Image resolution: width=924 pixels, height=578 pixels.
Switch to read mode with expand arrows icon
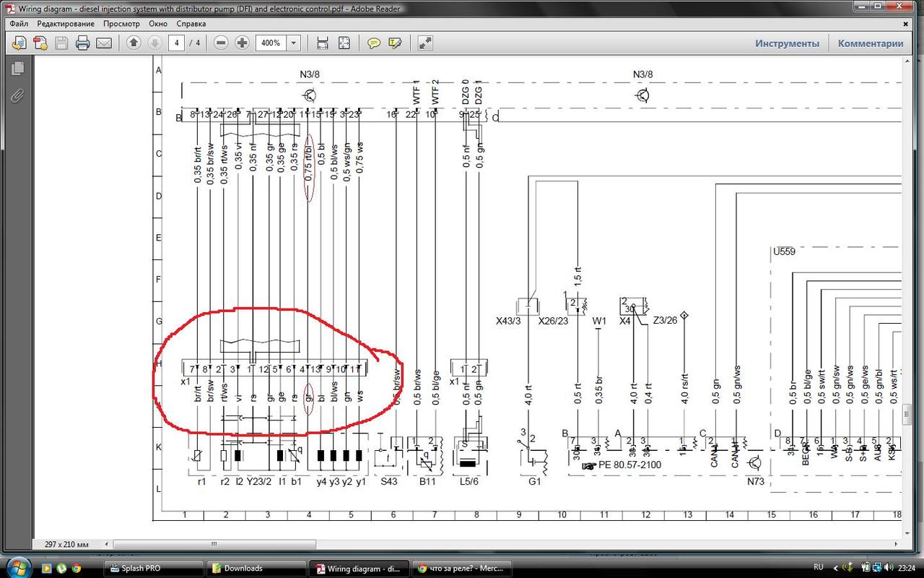pos(425,43)
